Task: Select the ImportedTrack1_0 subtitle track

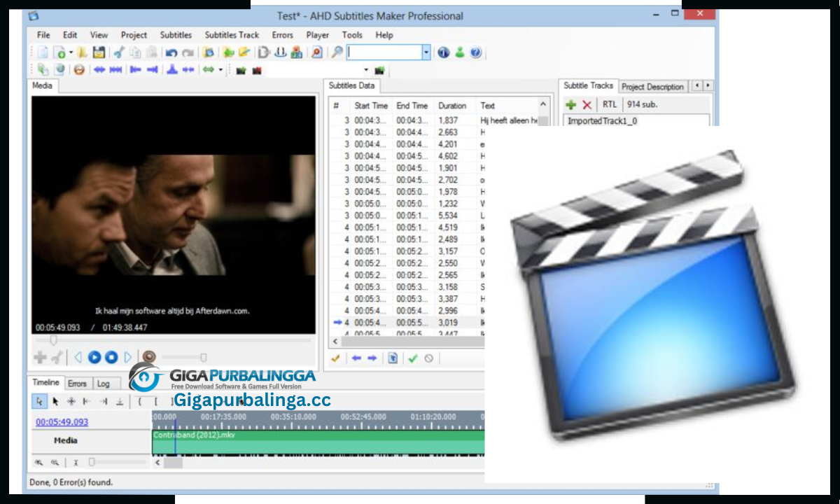Action: pyautogui.click(x=636, y=121)
